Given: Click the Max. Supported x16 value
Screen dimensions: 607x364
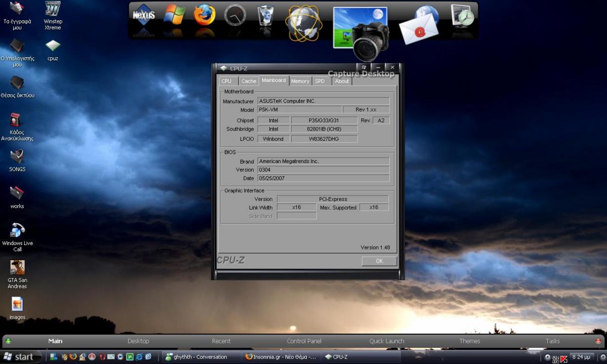Looking at the screenshot, I should (374, 207).
